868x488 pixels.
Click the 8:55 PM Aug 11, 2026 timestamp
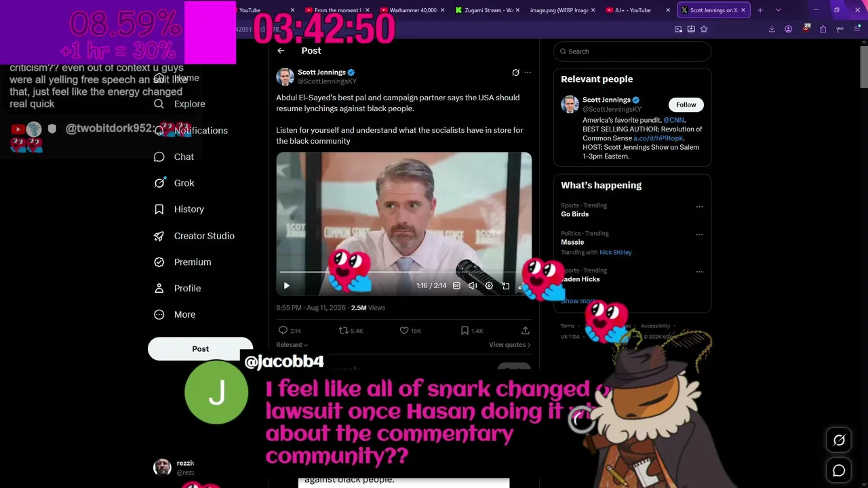pos(311,308)
